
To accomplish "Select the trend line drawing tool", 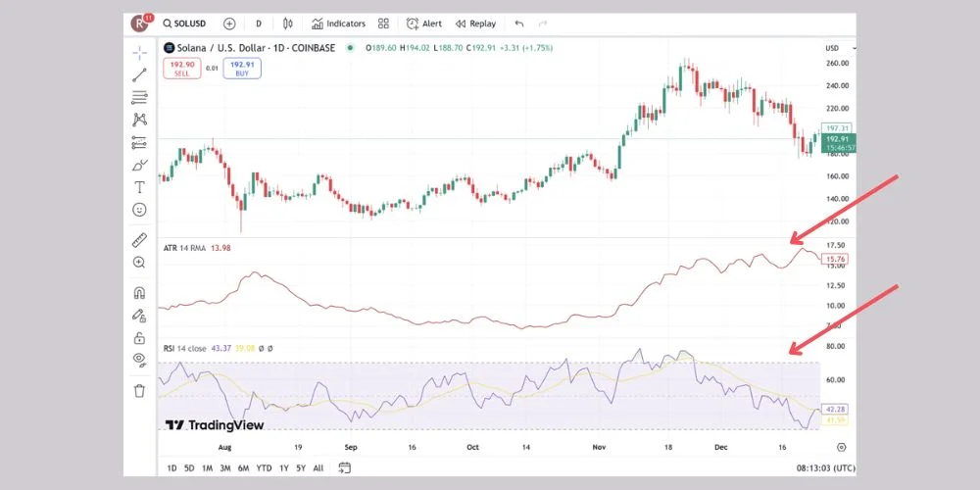I will [139, 75].
